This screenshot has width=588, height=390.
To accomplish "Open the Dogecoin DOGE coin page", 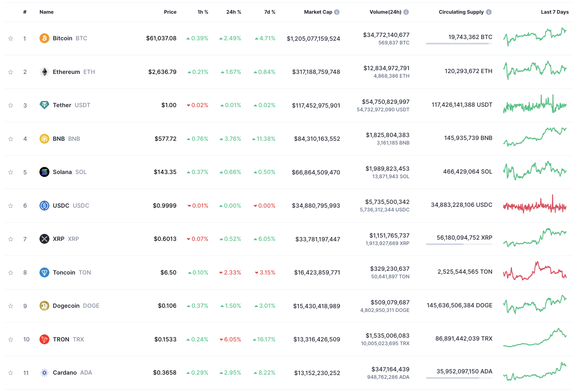I will click(x=70, y=306).
